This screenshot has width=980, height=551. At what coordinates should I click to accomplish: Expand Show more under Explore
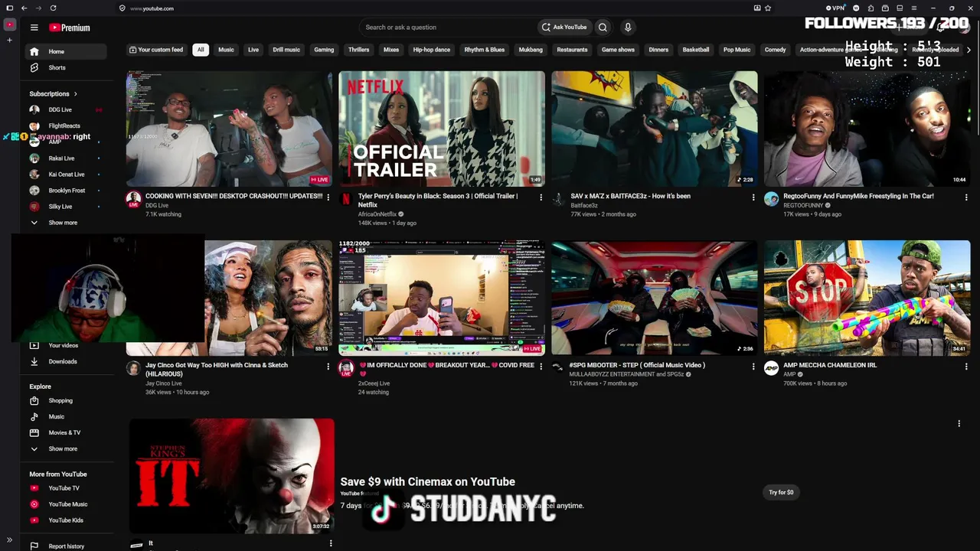point(64,448)
